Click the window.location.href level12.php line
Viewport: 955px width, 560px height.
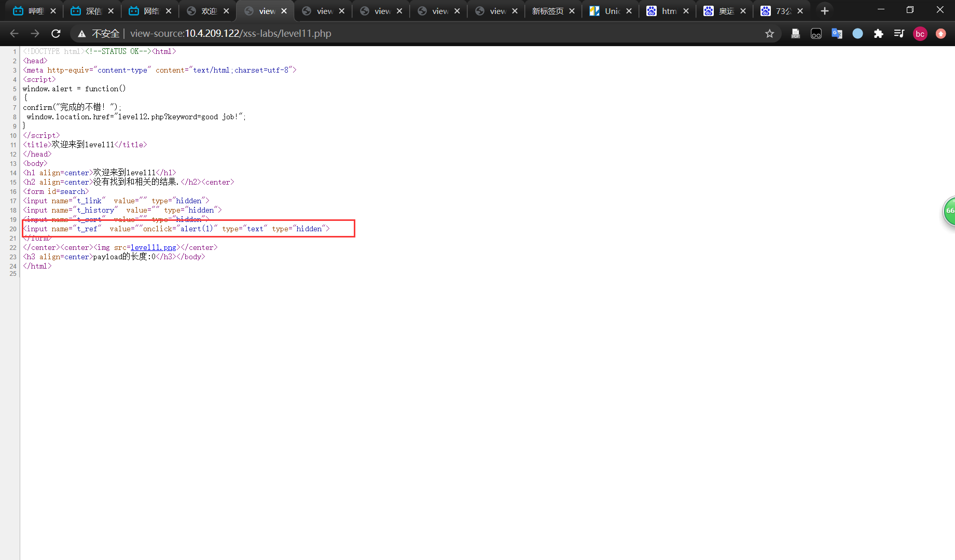136,117
